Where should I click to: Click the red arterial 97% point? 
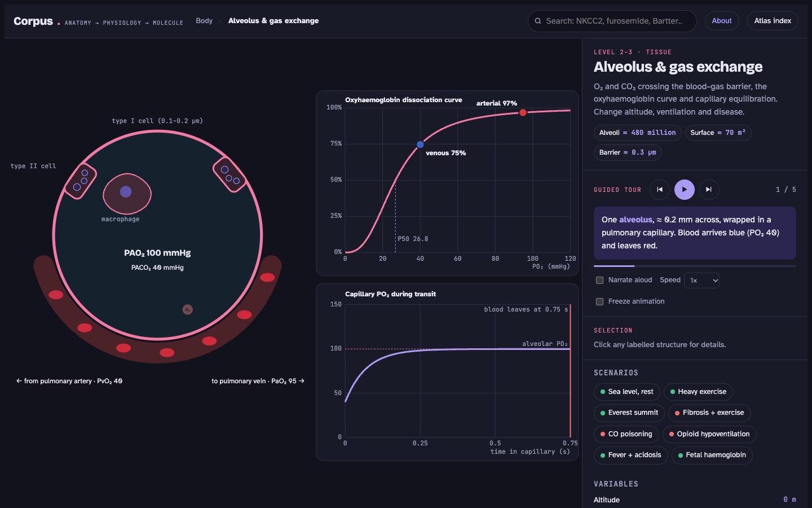click(x=523, y=113)
